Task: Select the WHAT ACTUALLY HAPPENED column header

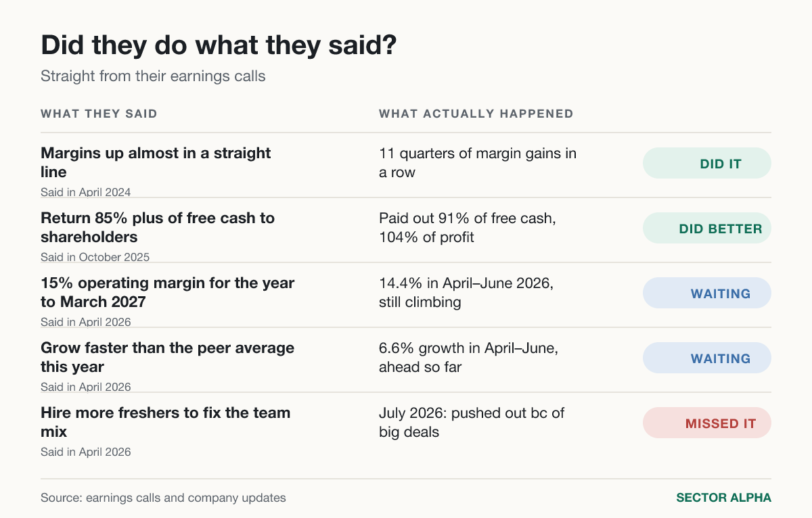Action: click(476, 114)
